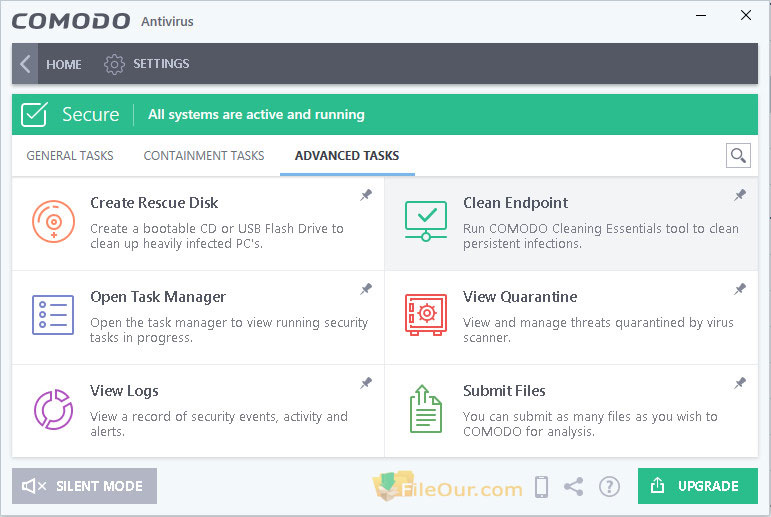This screenshot has height=517, width=771.
Task: Click 'All systems are active and running'
Action: click(256, 115)
